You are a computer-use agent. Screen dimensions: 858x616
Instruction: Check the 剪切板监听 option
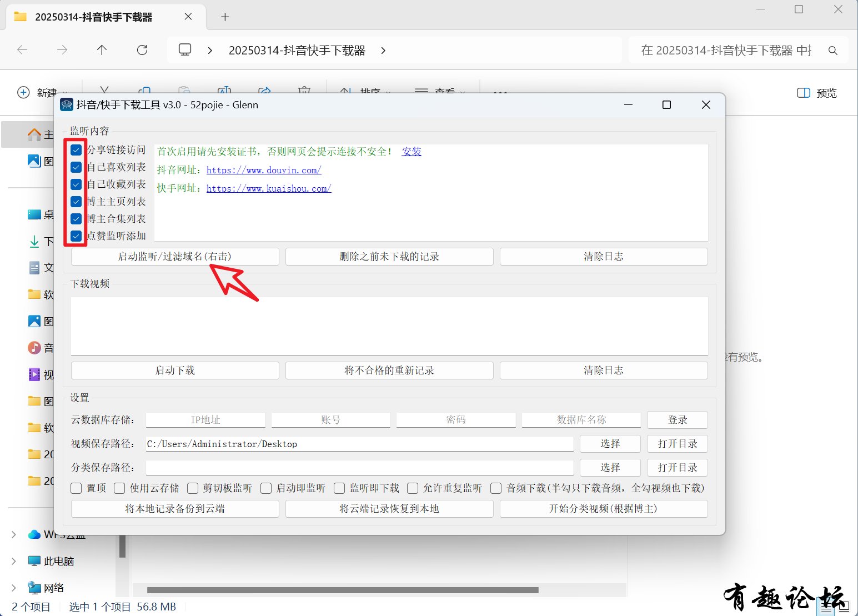[193, 488]
